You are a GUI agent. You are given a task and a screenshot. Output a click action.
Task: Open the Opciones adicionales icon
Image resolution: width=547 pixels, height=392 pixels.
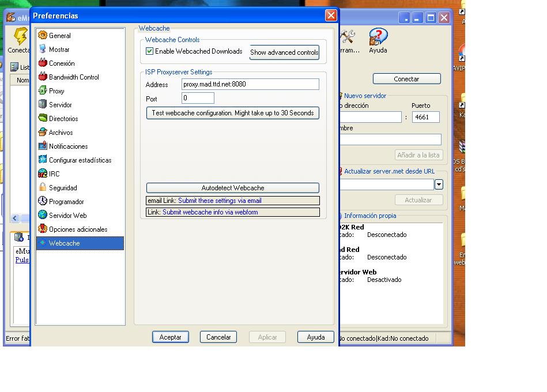pos(43,229)
